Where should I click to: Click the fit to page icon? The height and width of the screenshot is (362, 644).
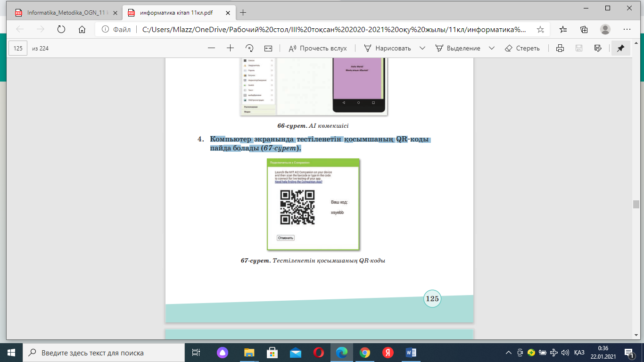click(x=268, y=48)
